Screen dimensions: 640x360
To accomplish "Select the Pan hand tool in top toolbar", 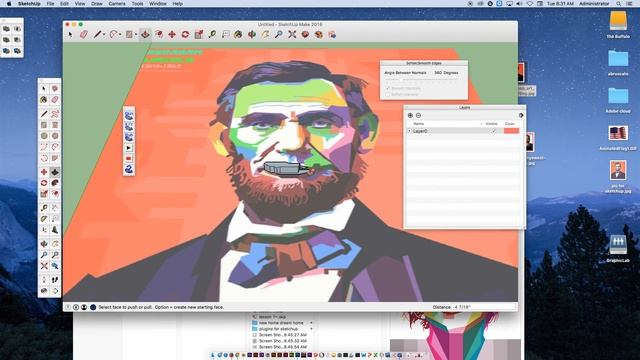I will pos(265,35).
